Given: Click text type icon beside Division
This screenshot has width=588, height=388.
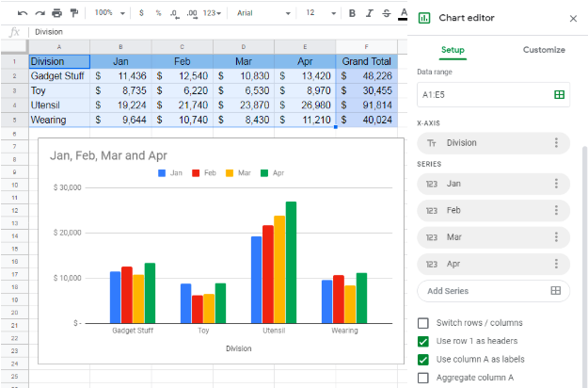Looking at the screenshot, I should pos(432,143).
